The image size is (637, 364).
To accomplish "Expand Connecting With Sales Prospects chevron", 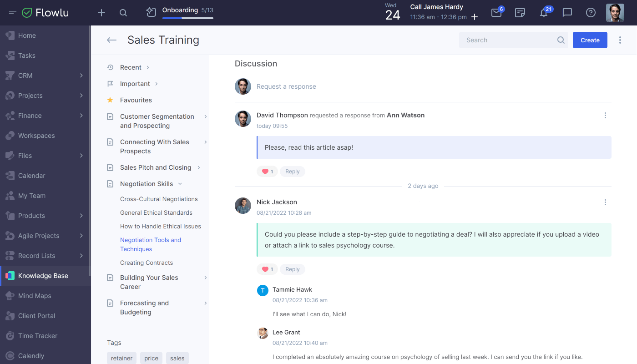I will (x=205, y=142).
